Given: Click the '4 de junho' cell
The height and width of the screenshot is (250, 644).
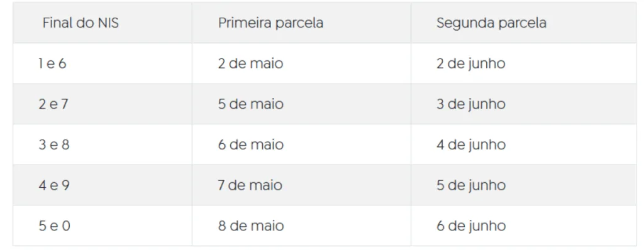Looking at the screenshot, I should [524, 144].
